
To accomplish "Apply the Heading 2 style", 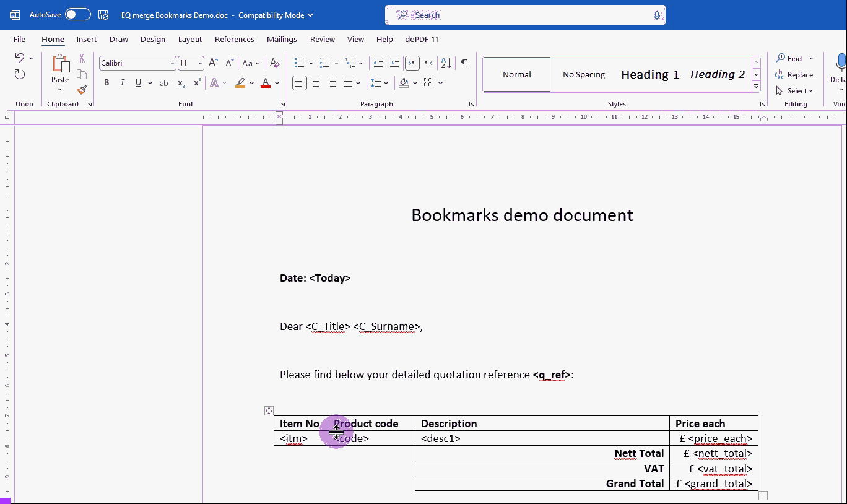I will [x=718, y=74].
